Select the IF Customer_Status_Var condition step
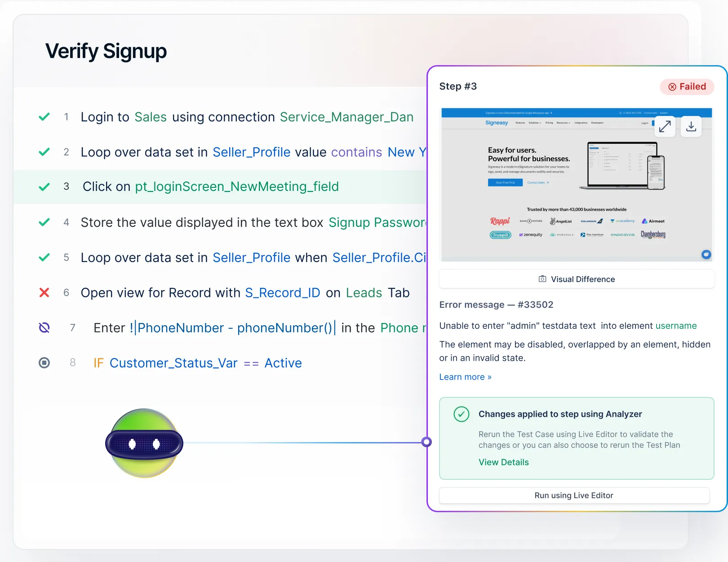This screenshot has height=562, width=728. [x=198, y=363]
